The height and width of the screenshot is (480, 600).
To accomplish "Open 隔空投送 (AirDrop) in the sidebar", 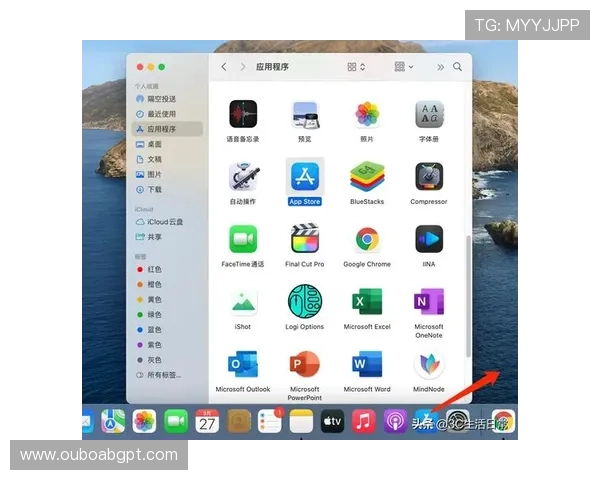I will 161,99.
